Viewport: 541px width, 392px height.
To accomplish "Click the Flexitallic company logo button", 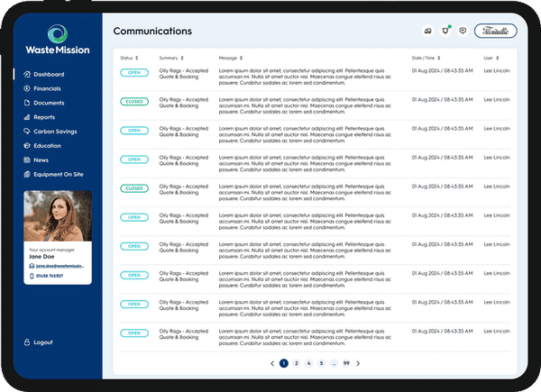I will click(x=495, y=31).
